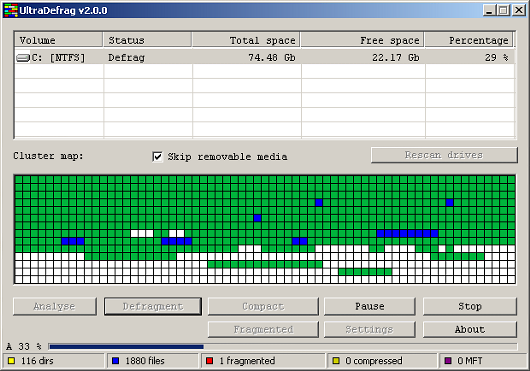Click the 74.48 Gb total space value
This screenshot has height=371, width=530.
[x=272, y=58]
